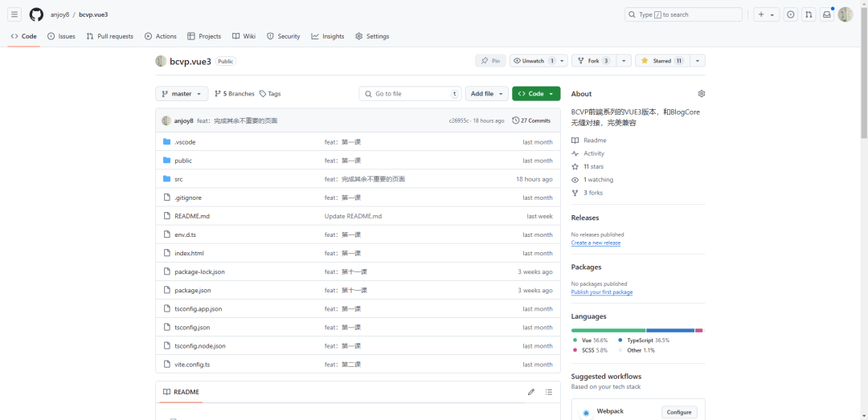Click the anjoy8 owner link in breadcrumb
Screen dimensions: 868x420
(x=59, y=14)
